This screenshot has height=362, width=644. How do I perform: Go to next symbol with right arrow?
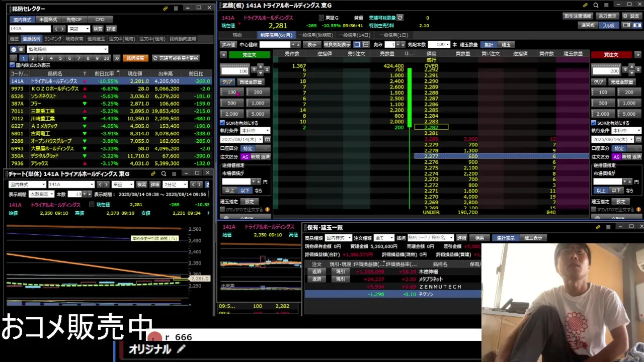coord(62,29)
